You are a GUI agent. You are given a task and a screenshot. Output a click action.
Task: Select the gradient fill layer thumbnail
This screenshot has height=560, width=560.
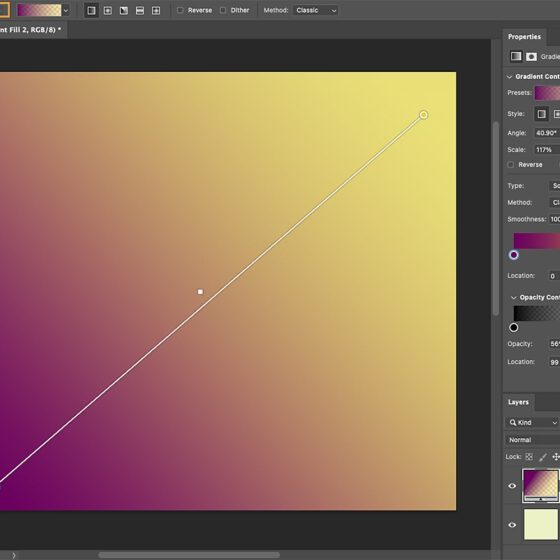pyautogui.click(x=541, y=486)
